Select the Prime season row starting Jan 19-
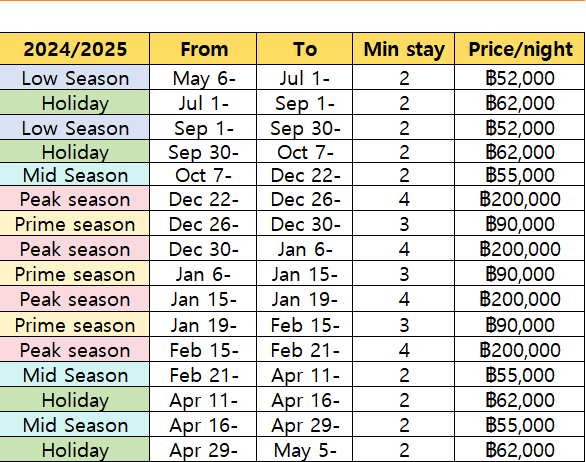586x462 pixels. pyautogui.click(x=292, y=324)
